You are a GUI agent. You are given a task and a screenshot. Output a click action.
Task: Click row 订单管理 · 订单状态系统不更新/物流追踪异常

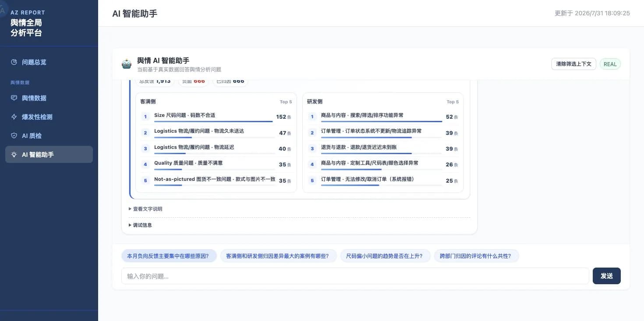pyautogui.click(x=383, y=133)
